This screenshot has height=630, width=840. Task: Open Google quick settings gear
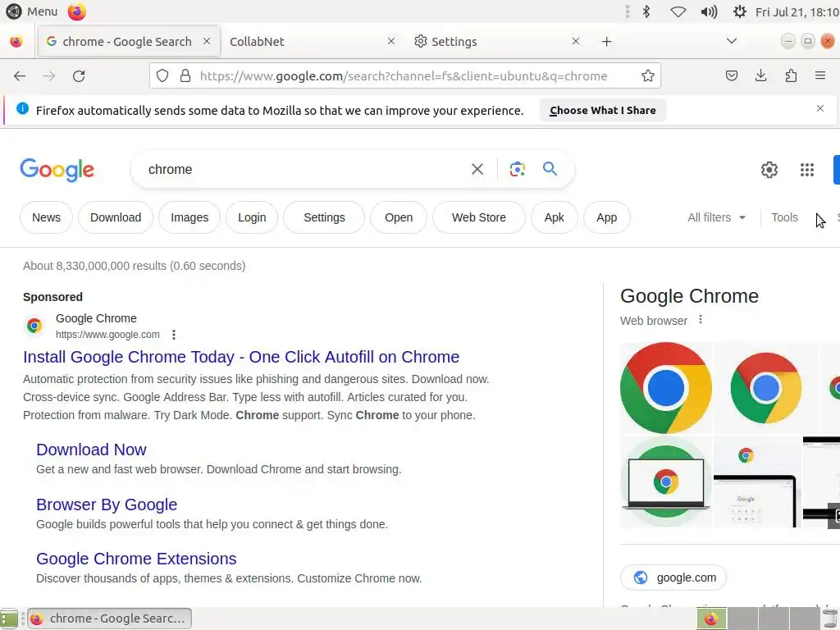tap(769, 170)
